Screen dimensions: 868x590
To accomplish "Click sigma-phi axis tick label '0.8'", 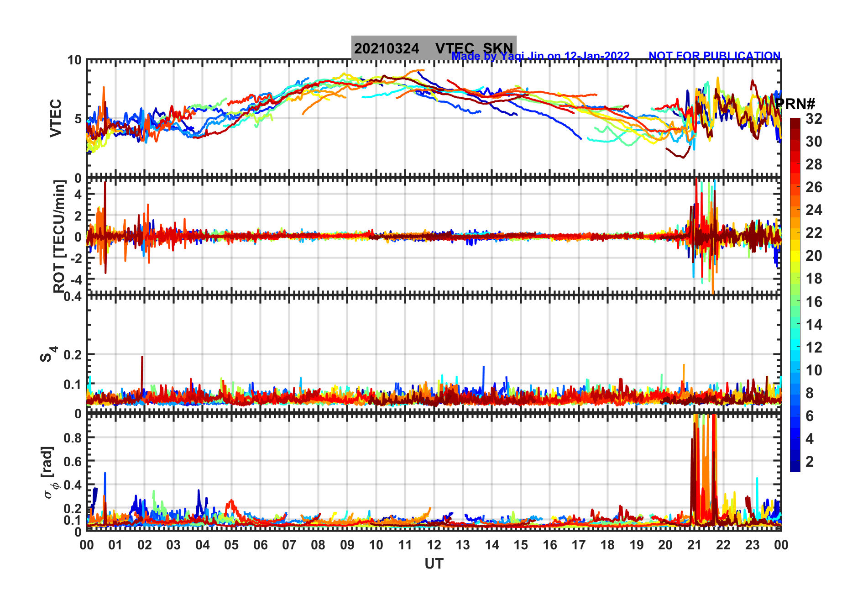I will coord(73,437).
